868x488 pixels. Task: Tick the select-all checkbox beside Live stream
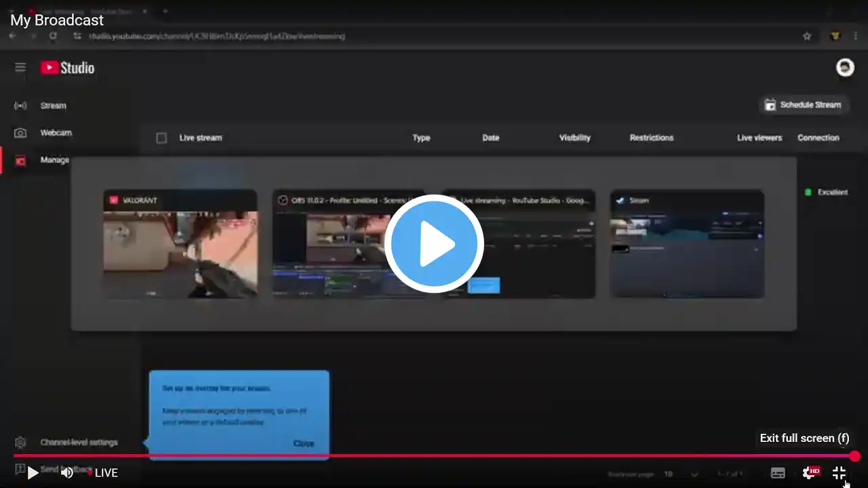pos(161,138)
